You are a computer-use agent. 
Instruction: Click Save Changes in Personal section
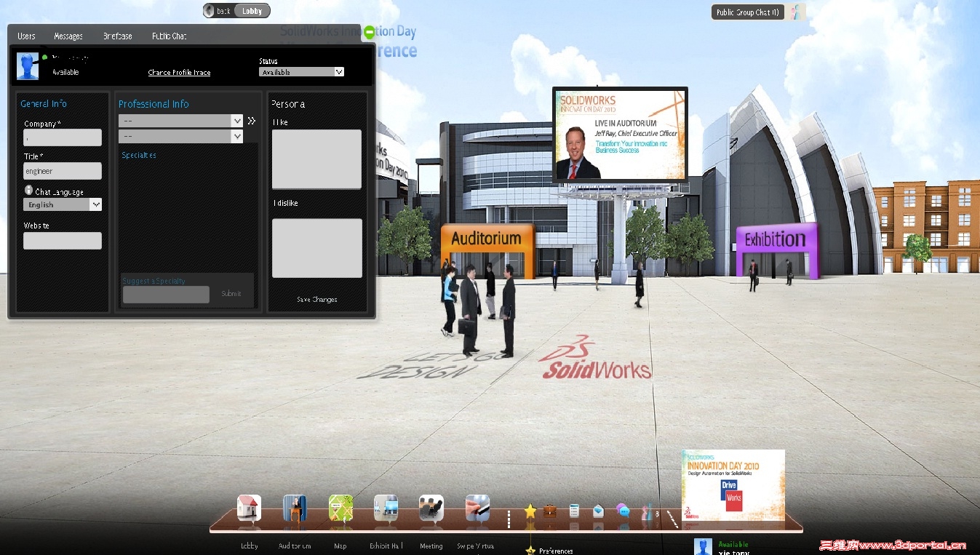coord(317,300)
